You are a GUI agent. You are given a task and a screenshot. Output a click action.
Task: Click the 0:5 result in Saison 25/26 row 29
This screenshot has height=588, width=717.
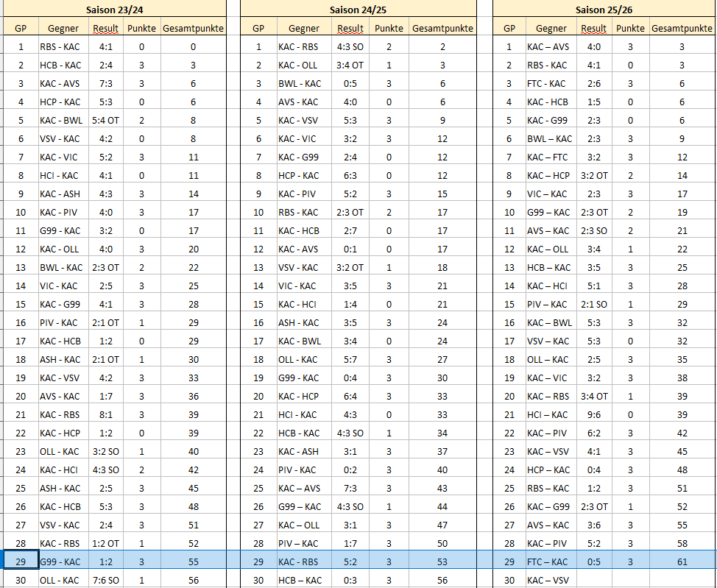pos(593,562)
